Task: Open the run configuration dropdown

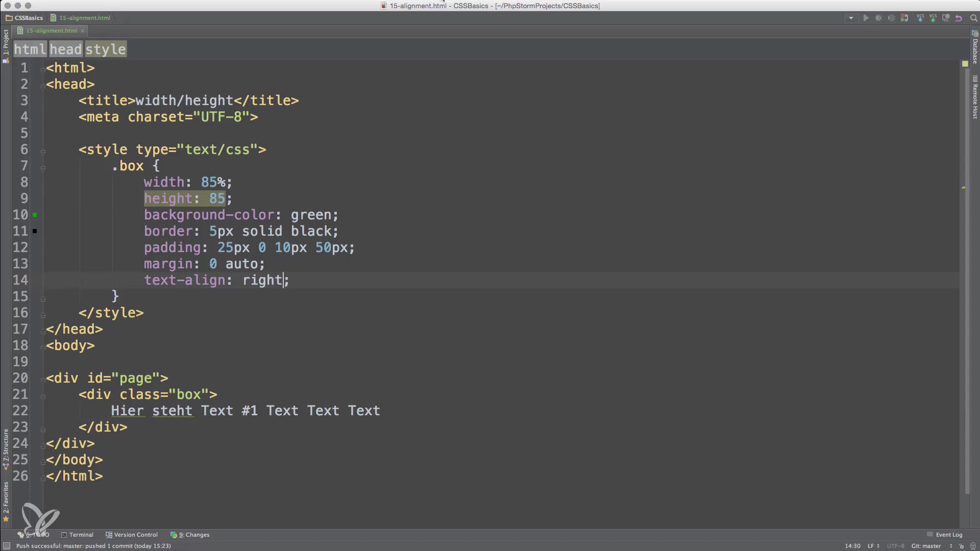Action: 851,18
